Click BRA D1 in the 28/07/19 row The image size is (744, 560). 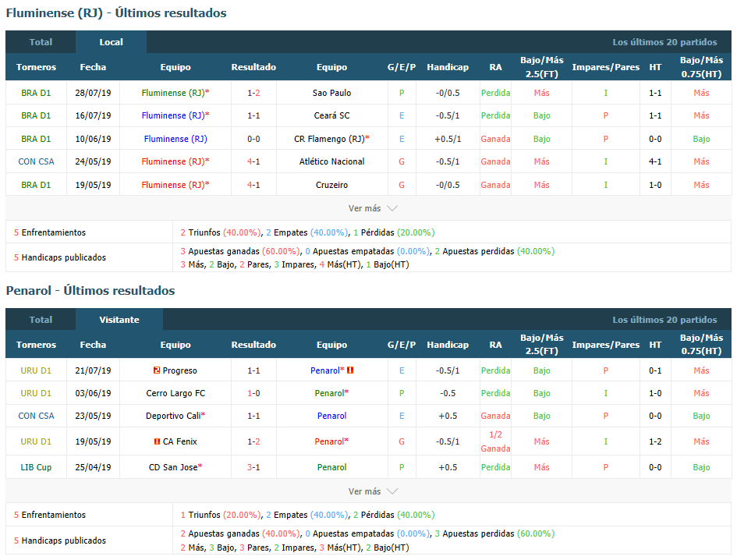coord(36,93)
